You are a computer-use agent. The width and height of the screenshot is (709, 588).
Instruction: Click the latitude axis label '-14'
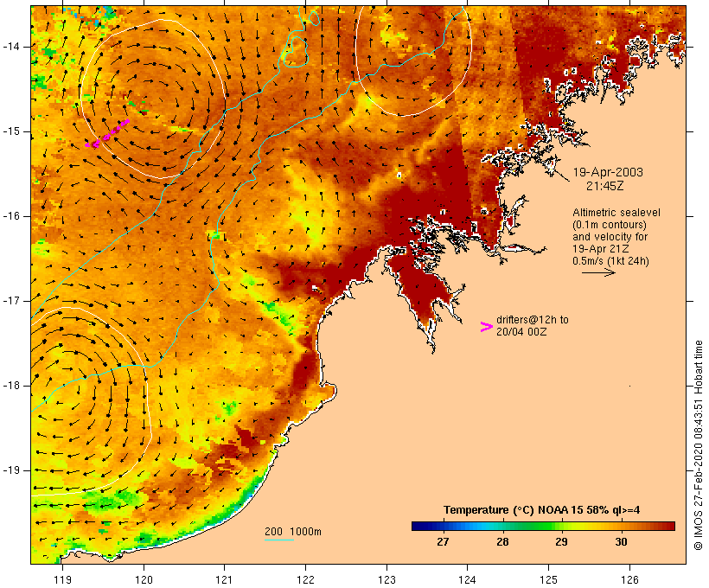click(x=11, y=47)
